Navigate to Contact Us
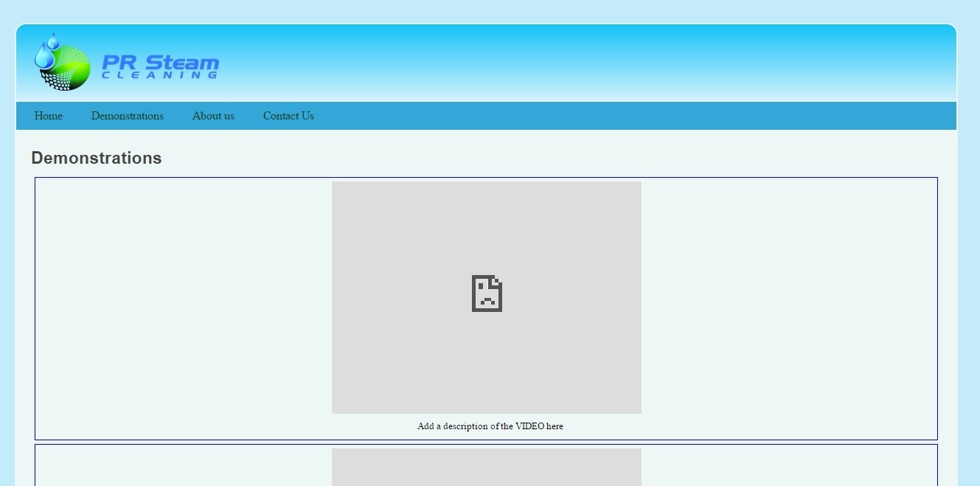Screen dimensions: 980x486 288,116
